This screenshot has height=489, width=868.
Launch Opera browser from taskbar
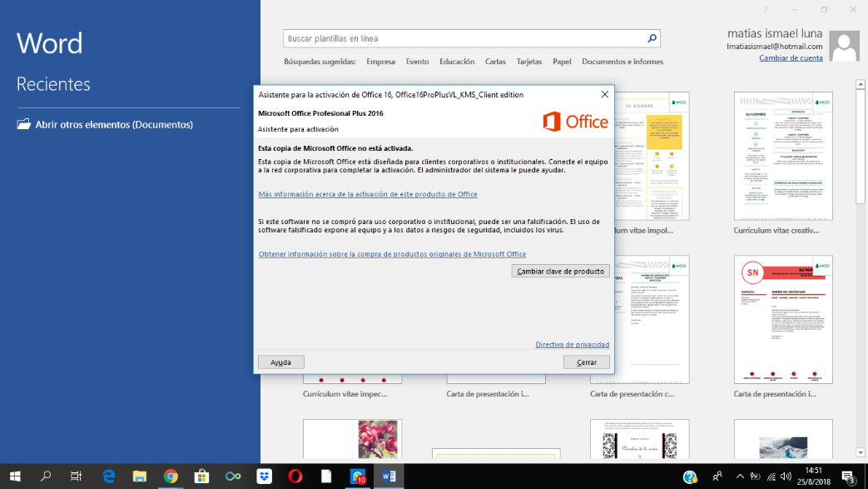pyautogui.click(x=295, y=477)
